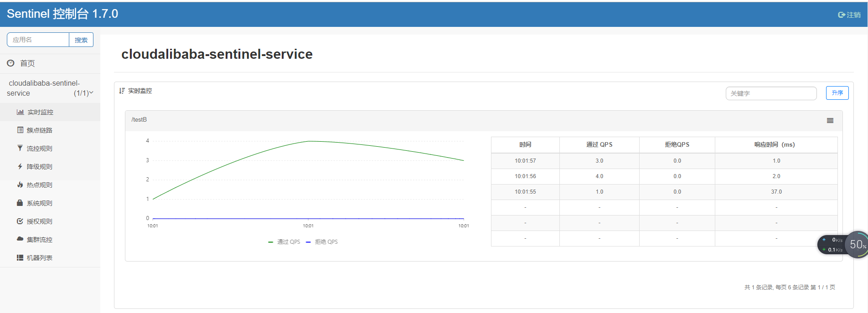Open the 机器列表 sidebar menu item
This screenshot has width=868, height=313.
coord(50,258)
